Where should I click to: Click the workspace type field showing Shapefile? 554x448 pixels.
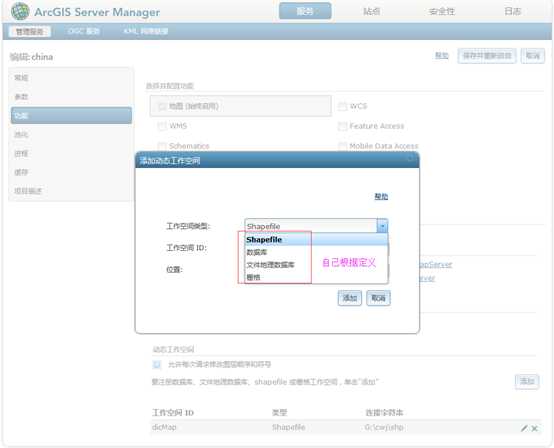[x=311, y=226]
